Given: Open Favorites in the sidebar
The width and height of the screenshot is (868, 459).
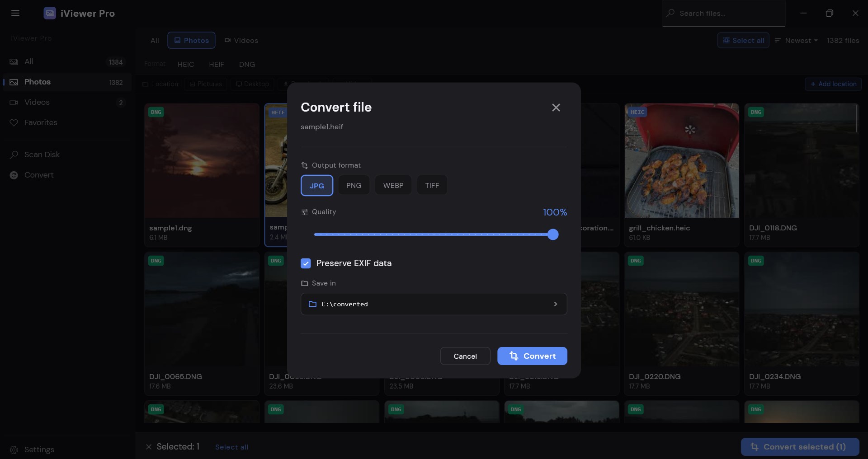Looking at the screenshot, I should coord(66,122).
